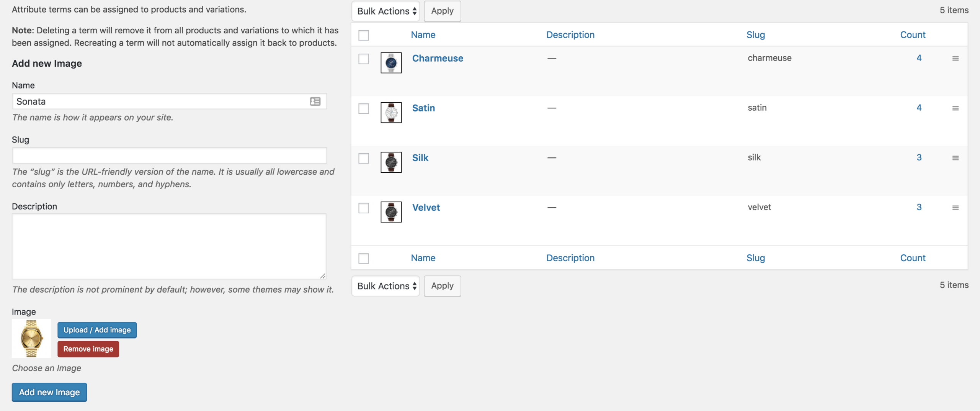Check the checkbox for Silk row

pos(363,158)
